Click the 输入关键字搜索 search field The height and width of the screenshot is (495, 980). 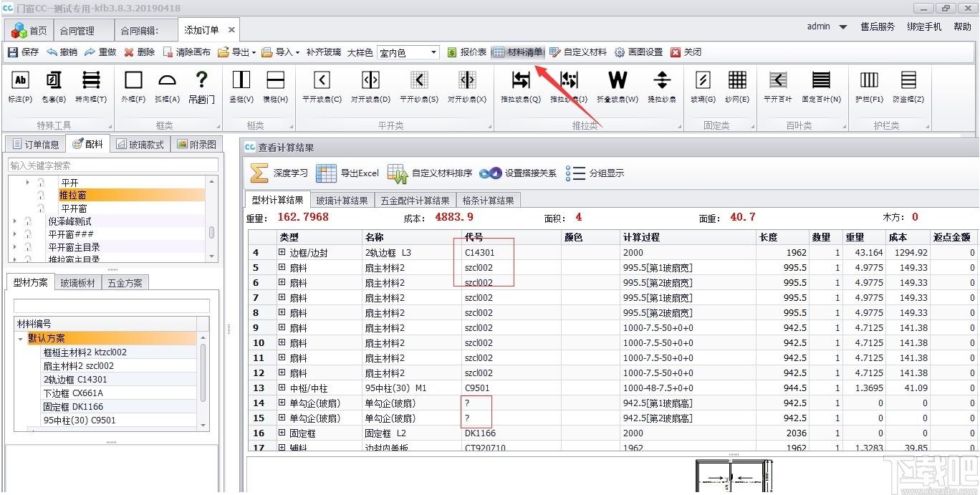113,165
